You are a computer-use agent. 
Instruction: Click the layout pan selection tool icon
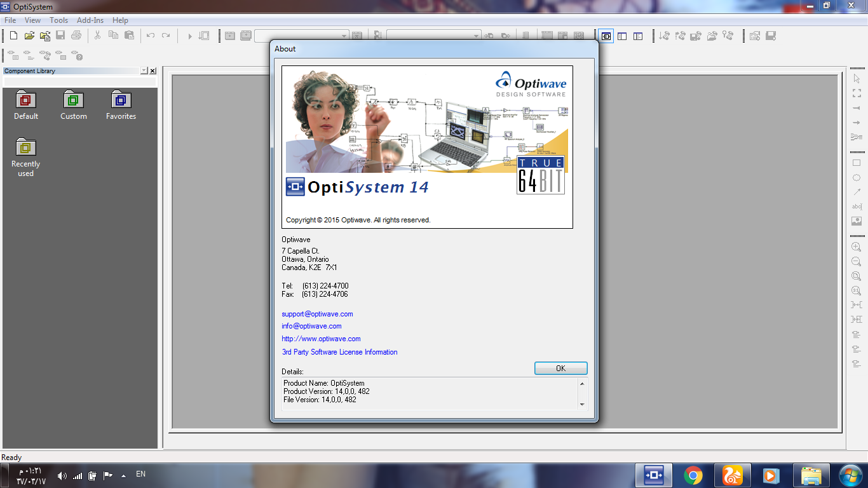(857, 93)
